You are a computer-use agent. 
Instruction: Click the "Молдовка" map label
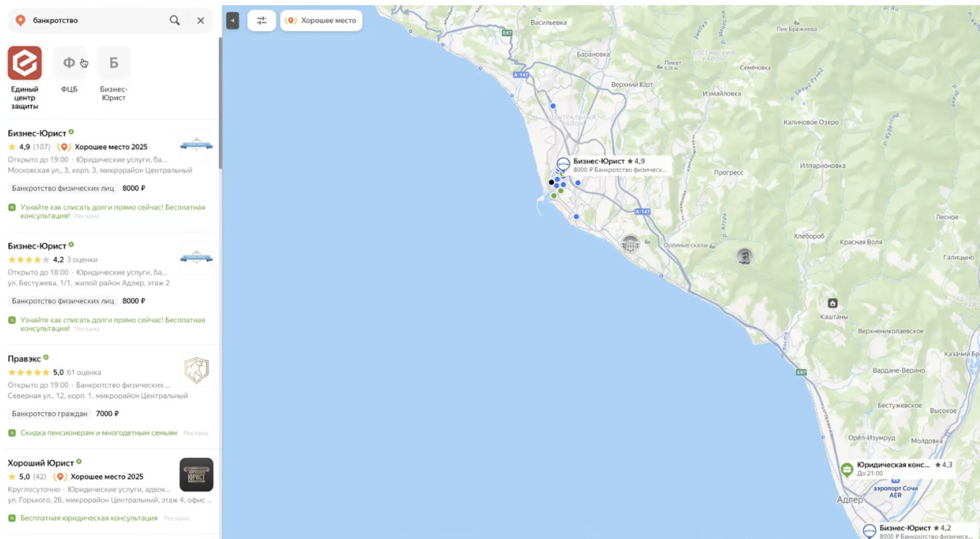click(926, 441)
